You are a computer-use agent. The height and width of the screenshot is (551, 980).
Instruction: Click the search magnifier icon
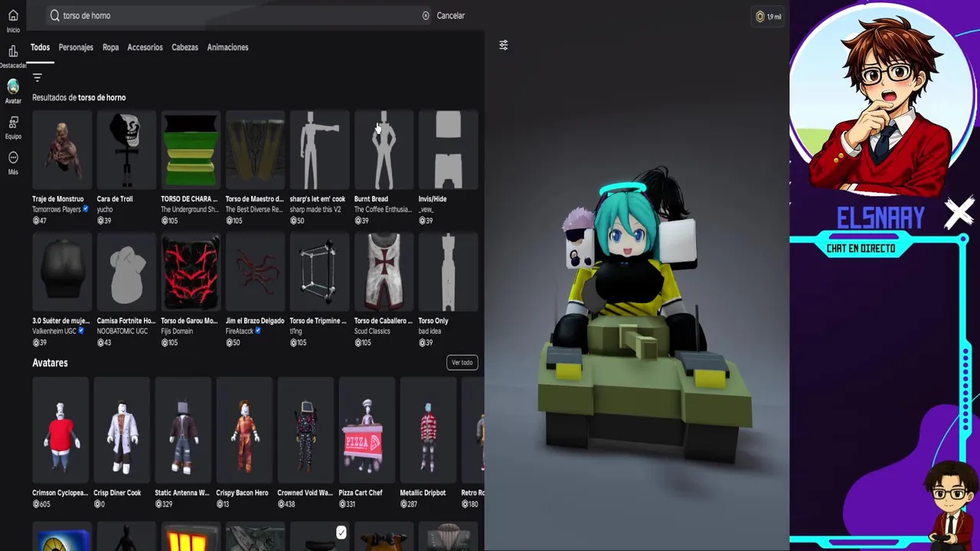pos(55,15)
